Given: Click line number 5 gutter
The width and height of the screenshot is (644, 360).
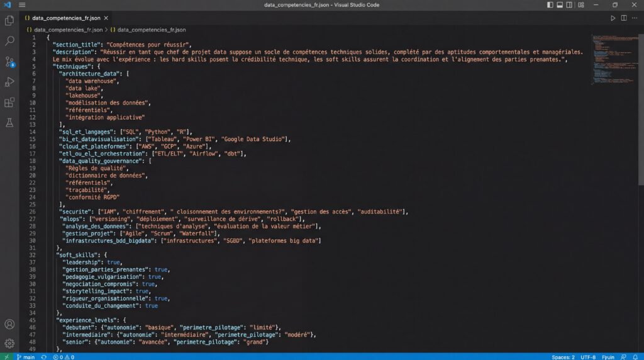Looking at the screenshot, I should [x=34, y=67].
